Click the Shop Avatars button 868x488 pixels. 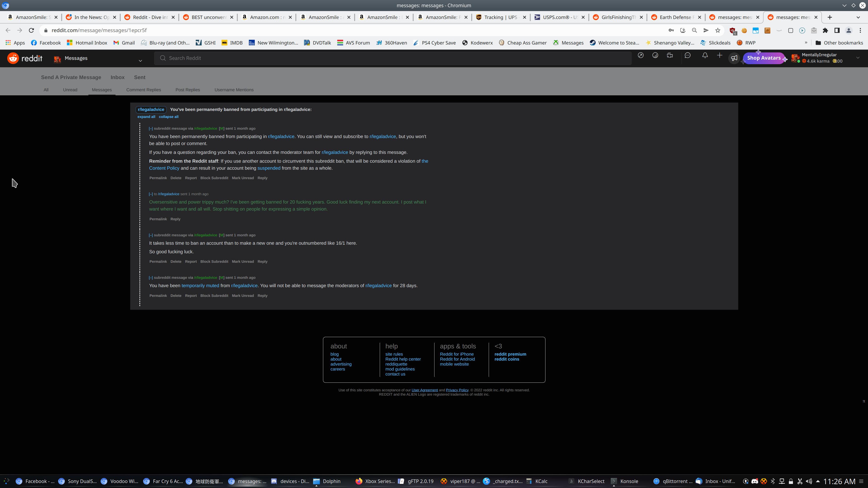[x=764, y=58]
